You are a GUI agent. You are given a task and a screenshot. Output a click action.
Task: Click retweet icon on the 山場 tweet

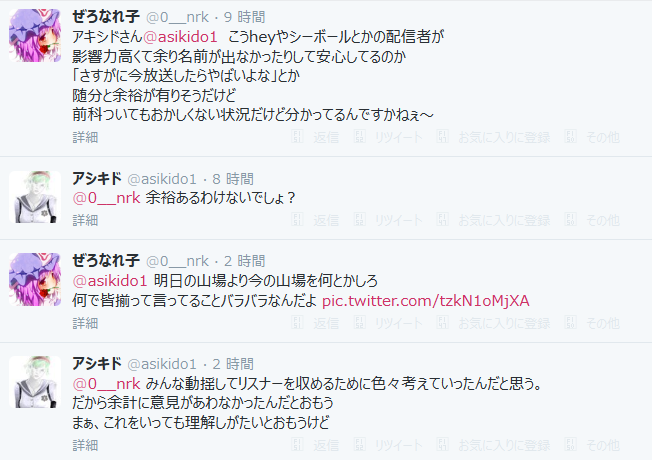(359, 323)
